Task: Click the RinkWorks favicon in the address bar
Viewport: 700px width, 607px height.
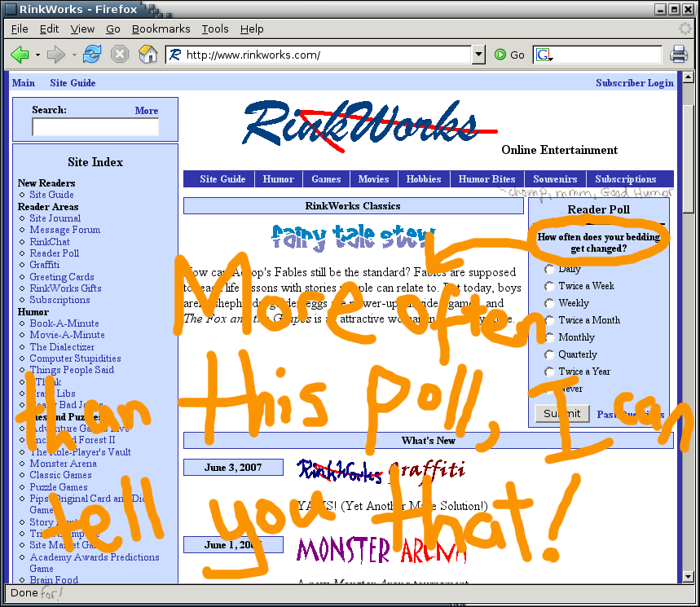Action: click(175, 55)
